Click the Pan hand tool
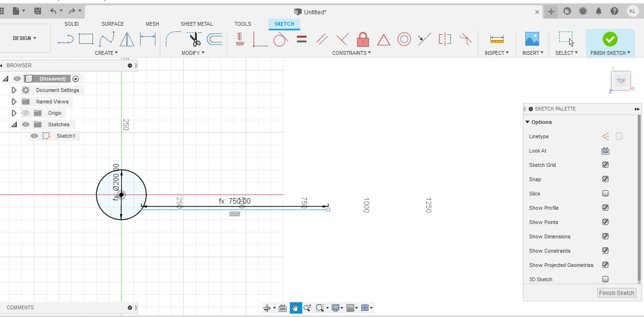 [296, 308]
